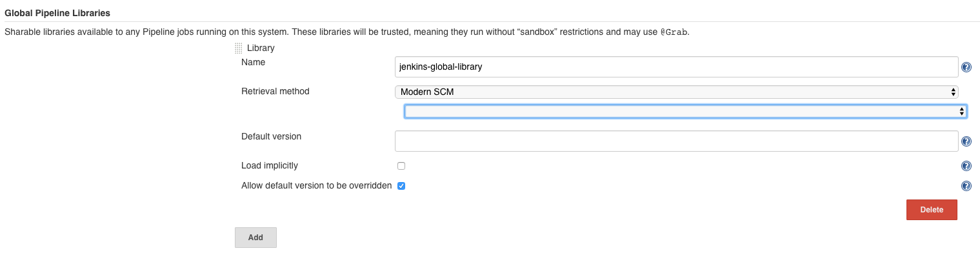Open help for the Name field
The image size is (980, 255).
966,66
